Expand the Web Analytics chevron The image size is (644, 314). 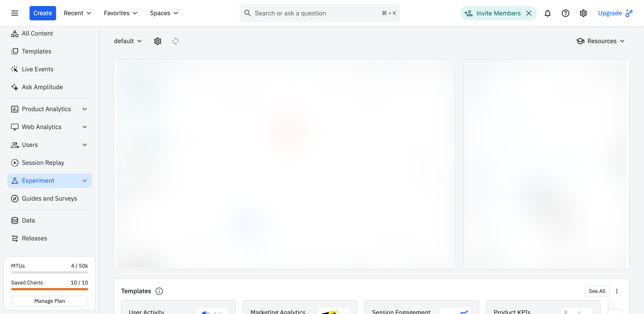point(85,127)
